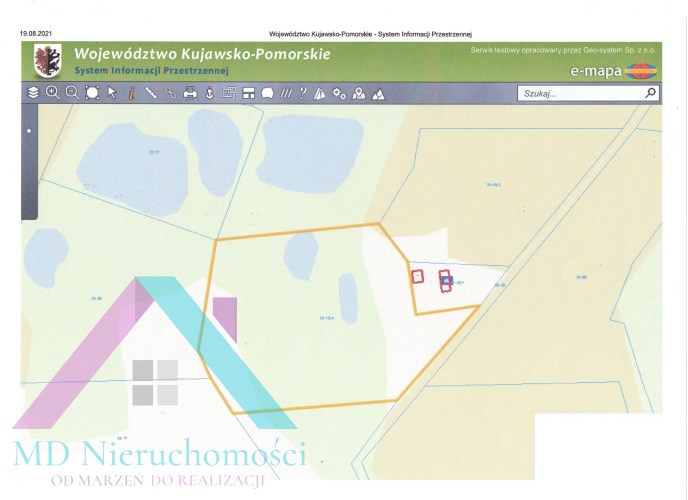Open the help question mark
The width and height of the screenshot is (688, 500).
[303, 93]
